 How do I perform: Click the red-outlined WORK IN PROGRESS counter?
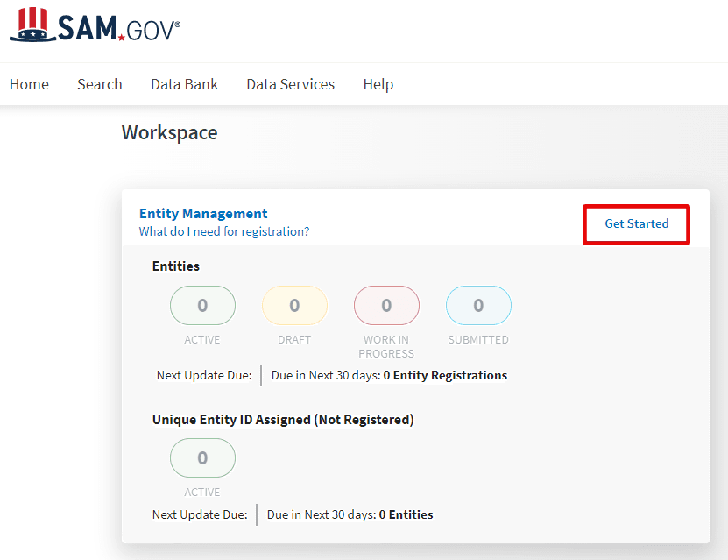pos(386,305)
